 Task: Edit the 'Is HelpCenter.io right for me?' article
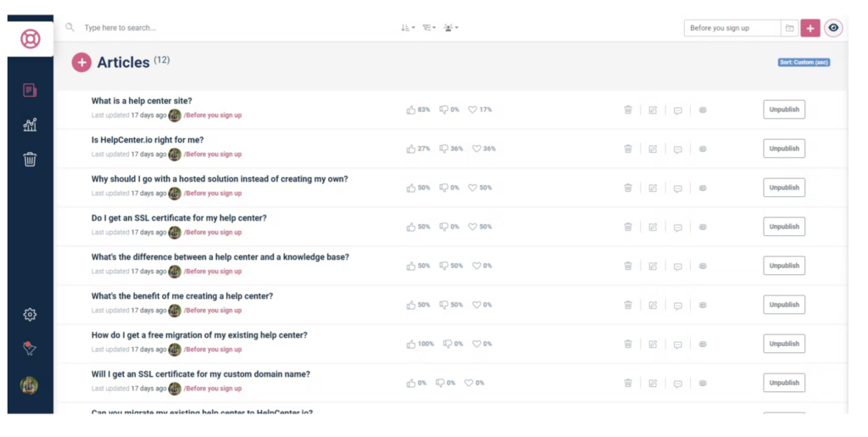(653, 148)
